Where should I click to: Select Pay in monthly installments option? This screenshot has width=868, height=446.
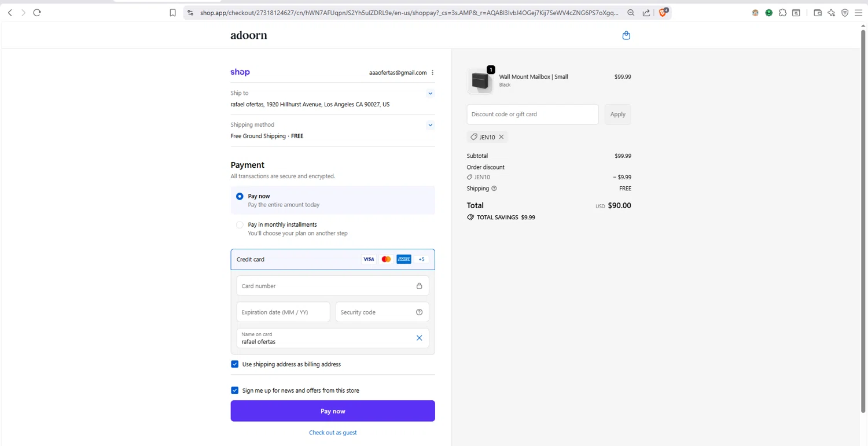pyautogui.click(x=240, y=225)
